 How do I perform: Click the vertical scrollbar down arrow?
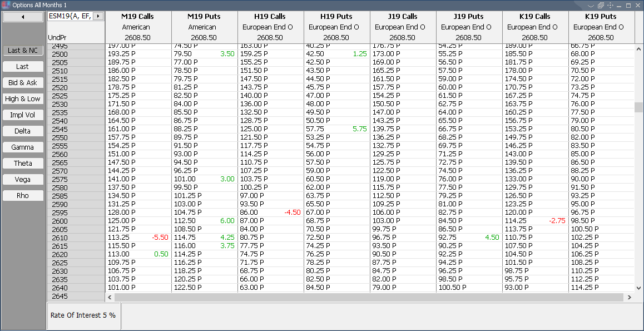[638, 288]
